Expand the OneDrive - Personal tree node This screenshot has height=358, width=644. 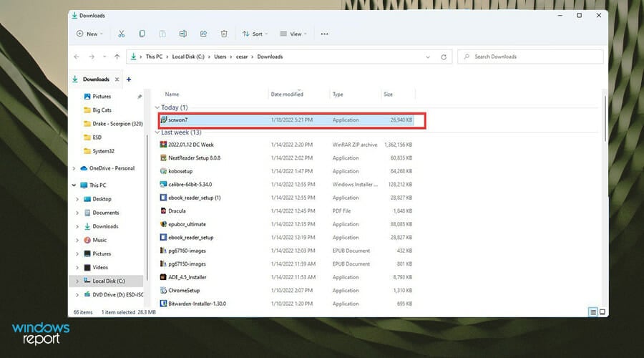(x=74, y=168)
